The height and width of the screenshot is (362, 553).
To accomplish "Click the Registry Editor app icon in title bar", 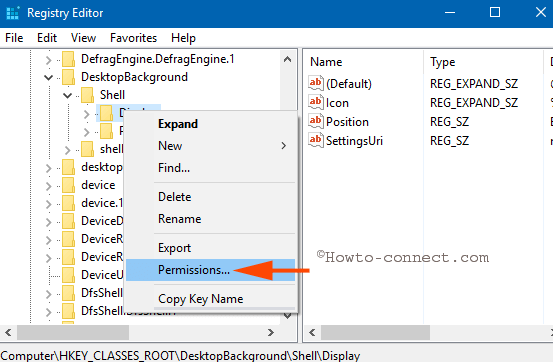I will point(13,13).
